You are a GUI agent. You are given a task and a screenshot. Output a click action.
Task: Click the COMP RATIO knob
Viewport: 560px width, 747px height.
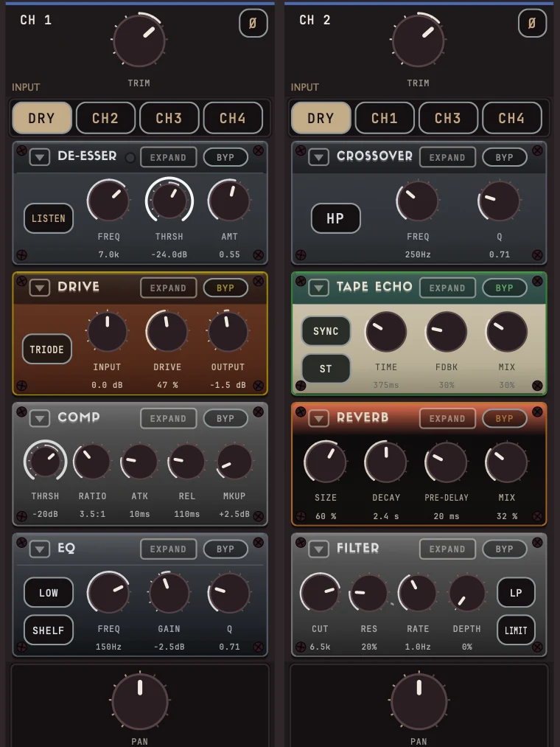point(92,461)
